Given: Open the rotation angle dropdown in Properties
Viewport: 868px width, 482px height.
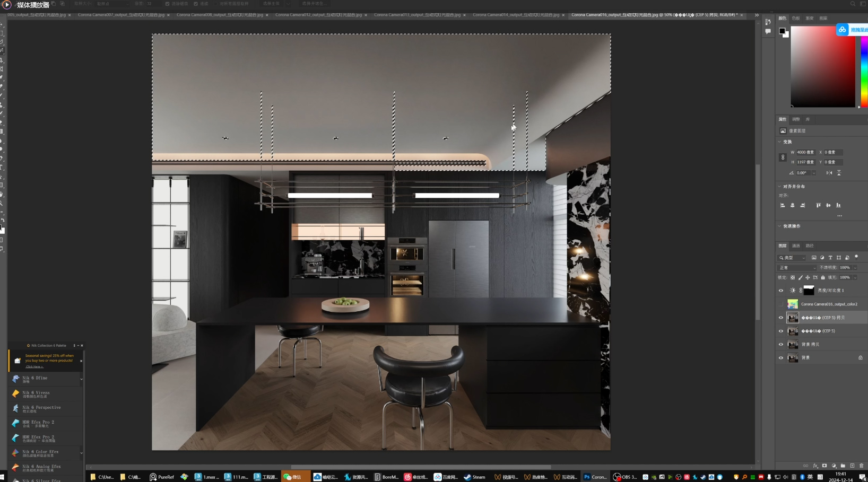Looking at the screenshot, I should (814, 173).
